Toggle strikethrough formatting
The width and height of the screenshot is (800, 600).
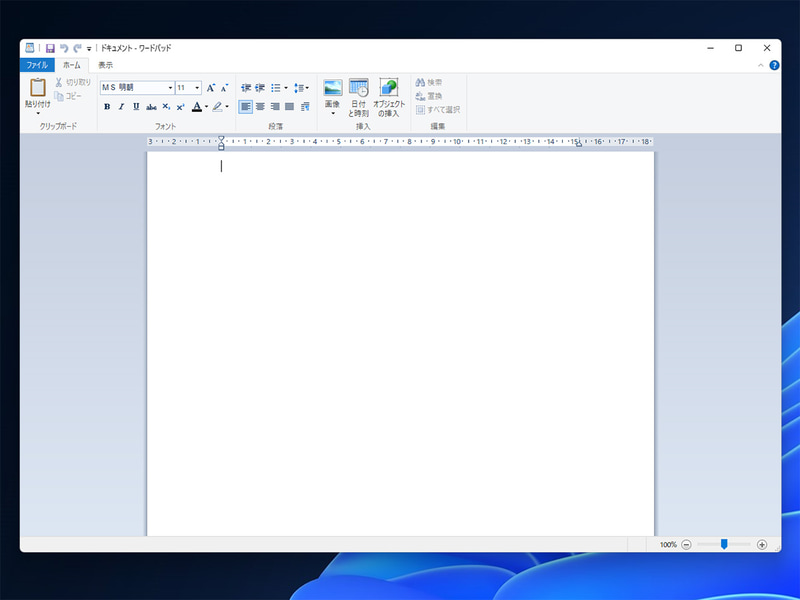coord(151,107)
